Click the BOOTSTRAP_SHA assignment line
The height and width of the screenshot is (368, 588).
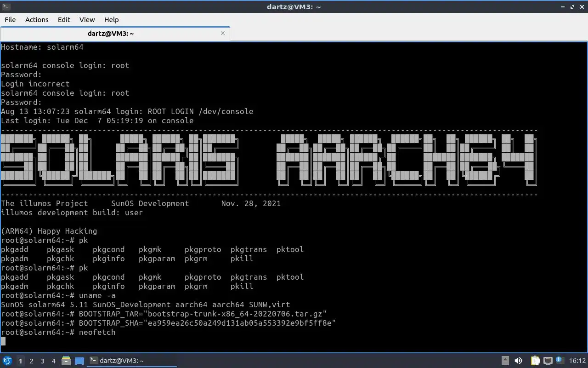pyautogui.click(x=169, y=323)
